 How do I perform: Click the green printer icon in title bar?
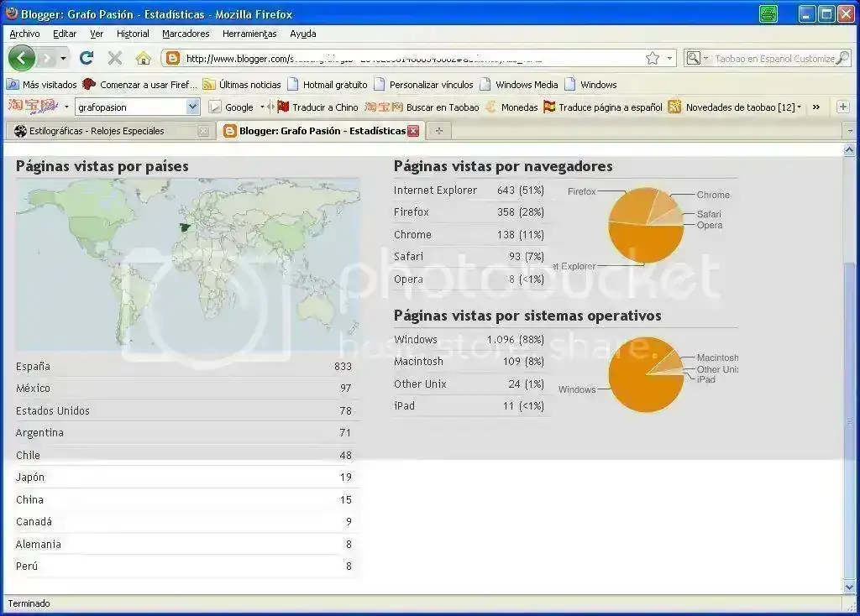(x=768, y=13)
